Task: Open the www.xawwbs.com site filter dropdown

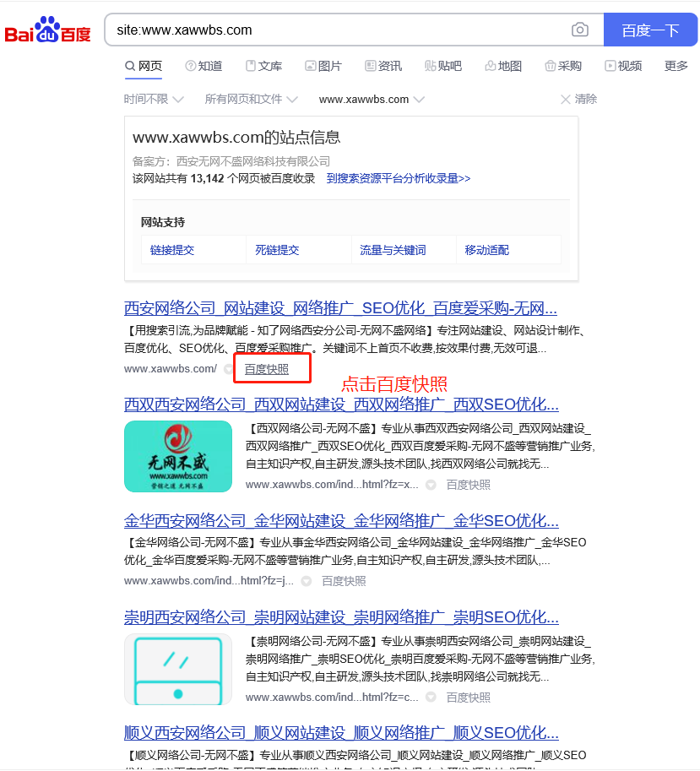Action: pos(372,100)
